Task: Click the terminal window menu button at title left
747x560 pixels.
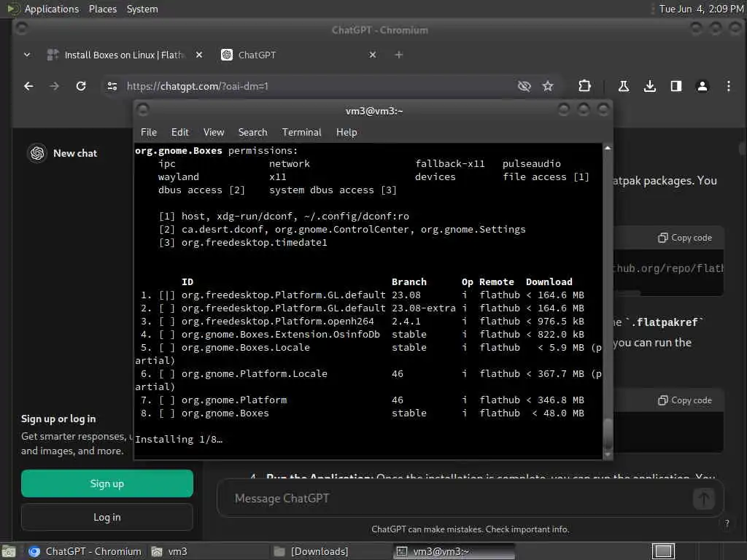Action: tap(143, 111)
